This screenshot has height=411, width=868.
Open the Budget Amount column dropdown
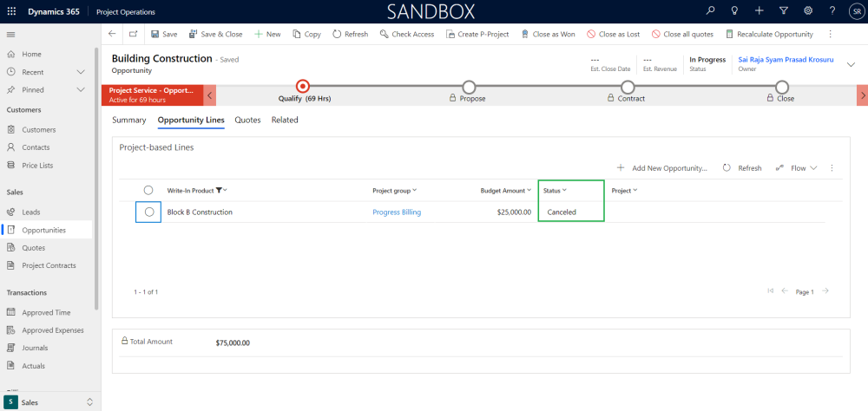tap(529, 190)
